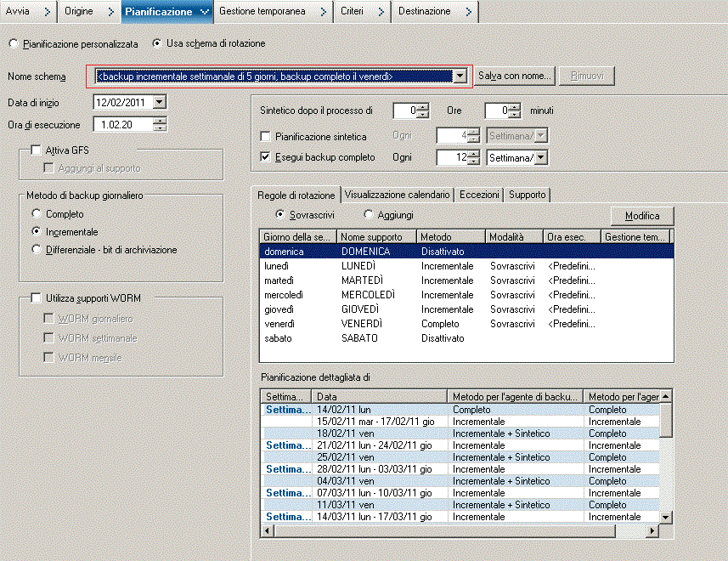Uncheck Esegui backup completo checkbox
The height and width of the screenshot is (561, 728).
coord(265,157)
